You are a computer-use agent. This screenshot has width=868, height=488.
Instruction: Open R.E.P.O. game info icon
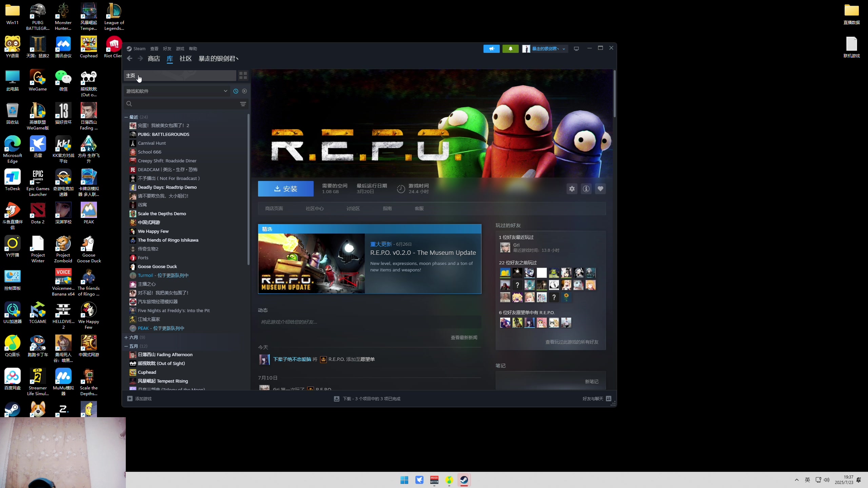(586, 189)
